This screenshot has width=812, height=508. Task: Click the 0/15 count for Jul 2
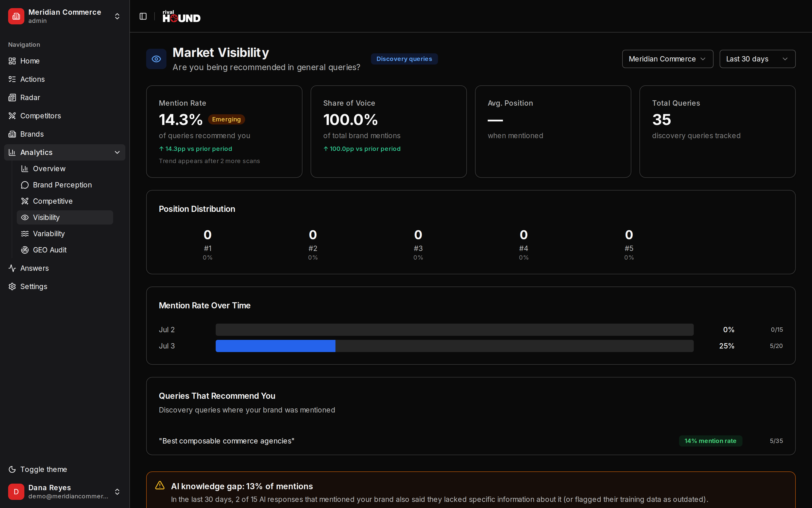[x=777, y=330]
